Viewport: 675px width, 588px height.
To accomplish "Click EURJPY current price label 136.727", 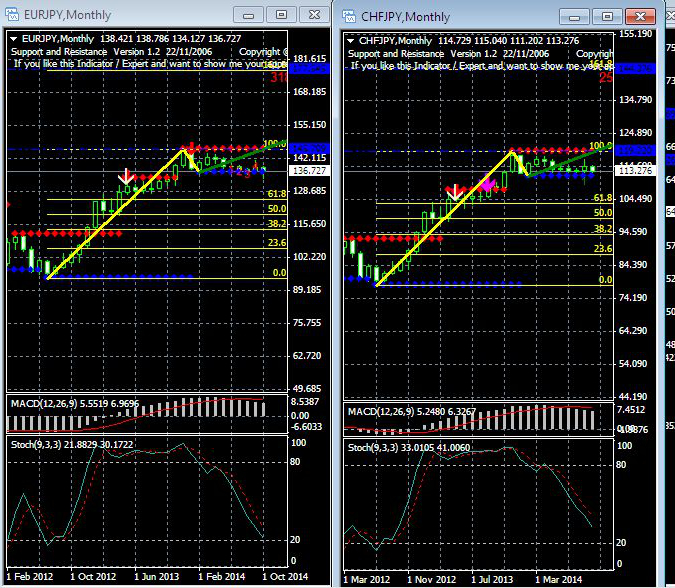I will click(309, 171).
